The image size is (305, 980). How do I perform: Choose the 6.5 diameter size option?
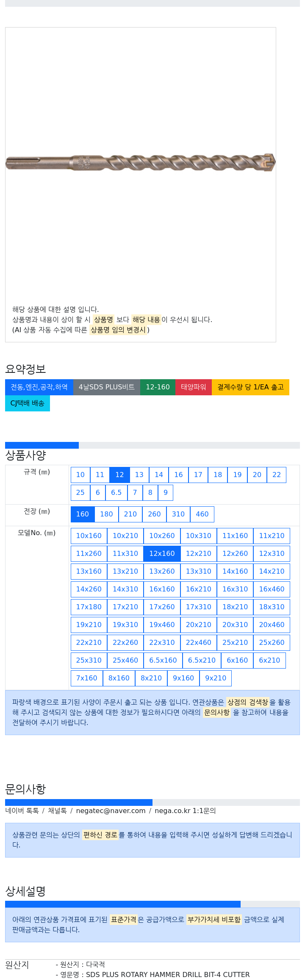point(116,492)
